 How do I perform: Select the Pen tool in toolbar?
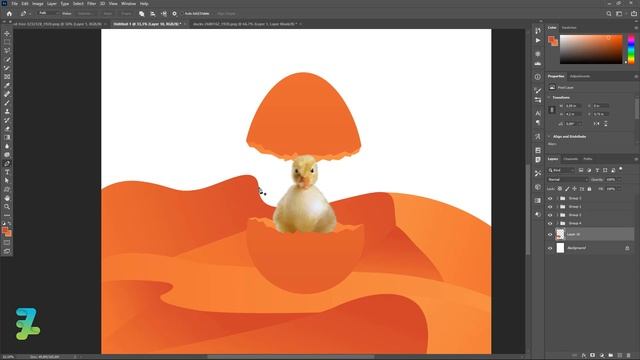click(7, 163)
